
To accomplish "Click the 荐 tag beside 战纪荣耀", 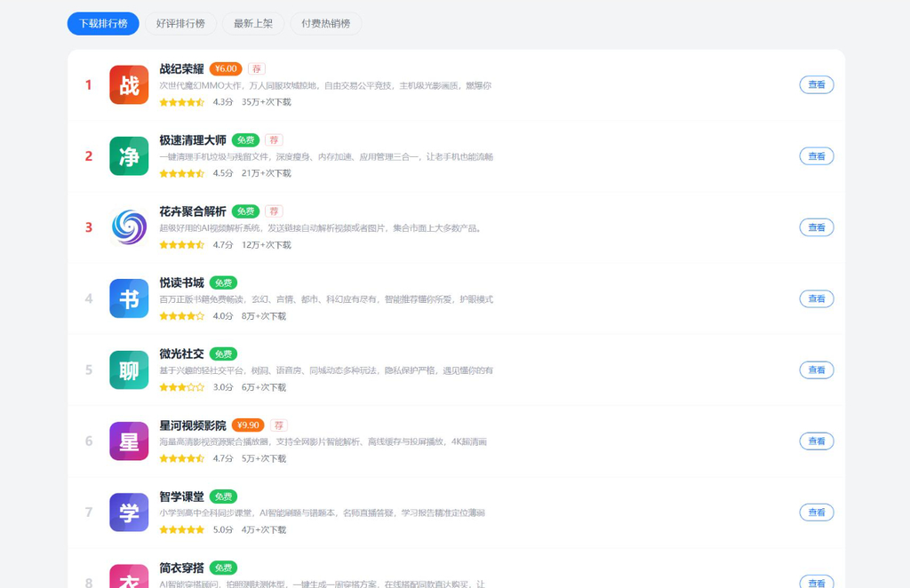I will pos(257,69).
